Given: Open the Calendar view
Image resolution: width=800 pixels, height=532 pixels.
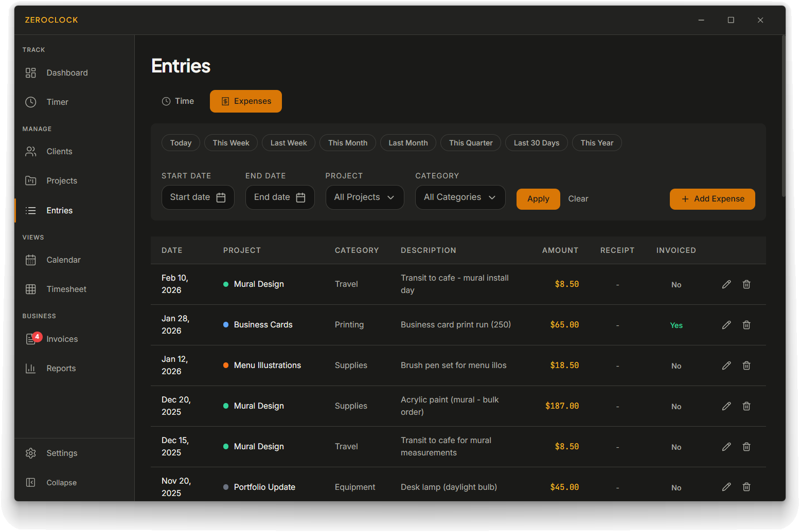Looking at the screenshot, I should (x=63, y=260).
